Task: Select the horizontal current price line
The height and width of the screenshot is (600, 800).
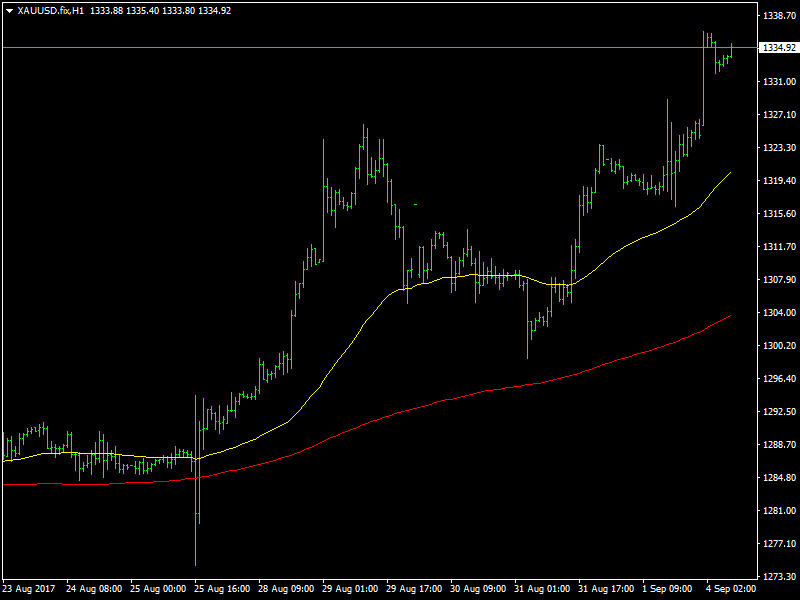Action: pos(380,47)
